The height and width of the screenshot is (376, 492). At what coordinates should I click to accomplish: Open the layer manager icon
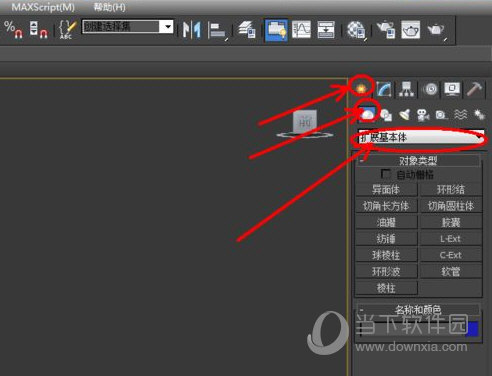point(247,30)
